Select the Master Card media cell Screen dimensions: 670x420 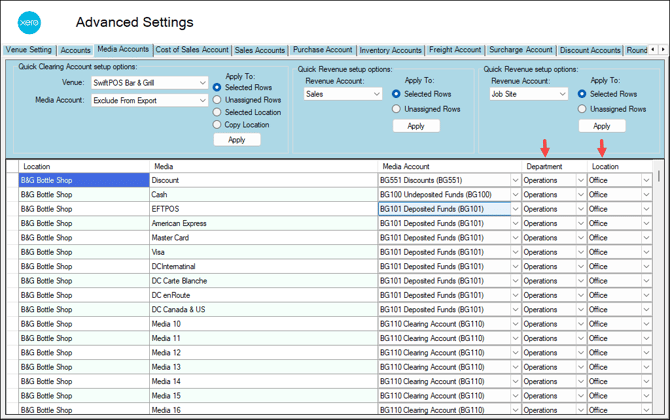tap(263, 238)
